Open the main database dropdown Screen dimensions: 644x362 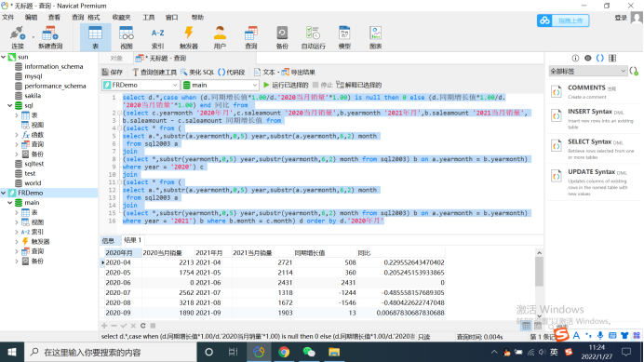coord(221,85)
